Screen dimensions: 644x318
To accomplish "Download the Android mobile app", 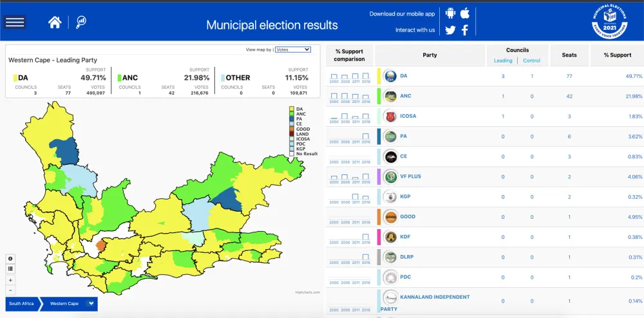I will (x=450, y=14).
